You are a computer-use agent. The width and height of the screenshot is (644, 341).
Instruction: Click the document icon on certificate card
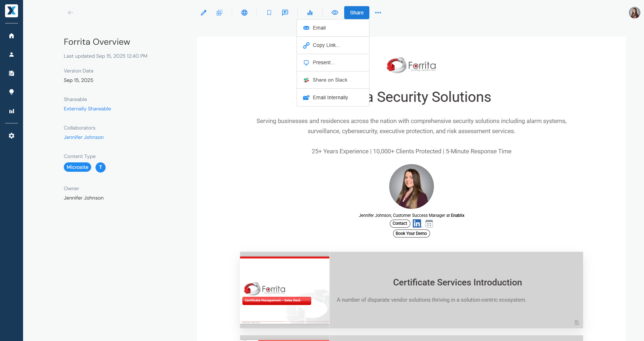pyautogui.click(x=577, y=322)
